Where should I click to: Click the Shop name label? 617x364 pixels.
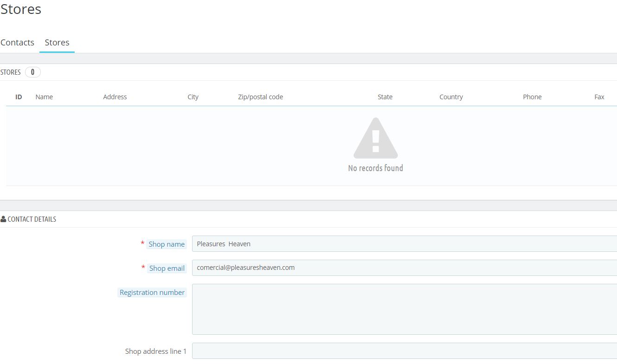point(167,244)
